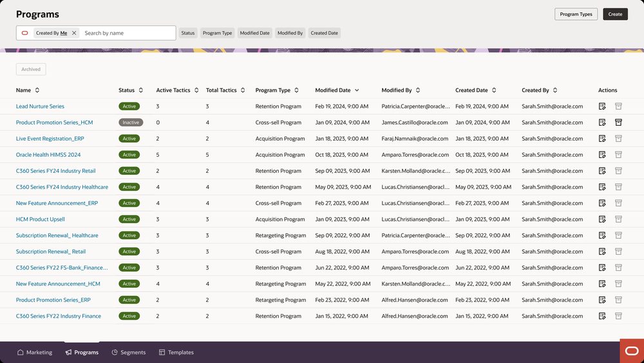The height and width of the screenshot is (363, 644).
Task: Open the Product Promotion Series_ERP link
Action: tap(53, 300)
